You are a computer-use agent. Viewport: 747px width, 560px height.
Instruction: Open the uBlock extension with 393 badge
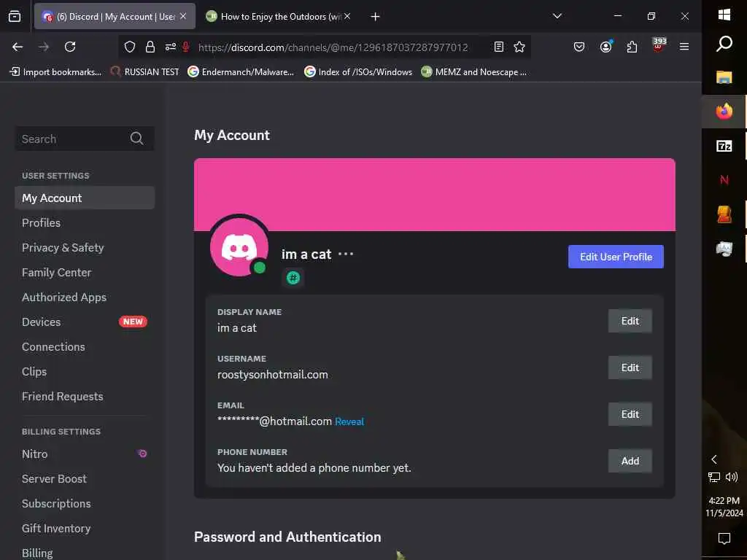coord(659,46)
